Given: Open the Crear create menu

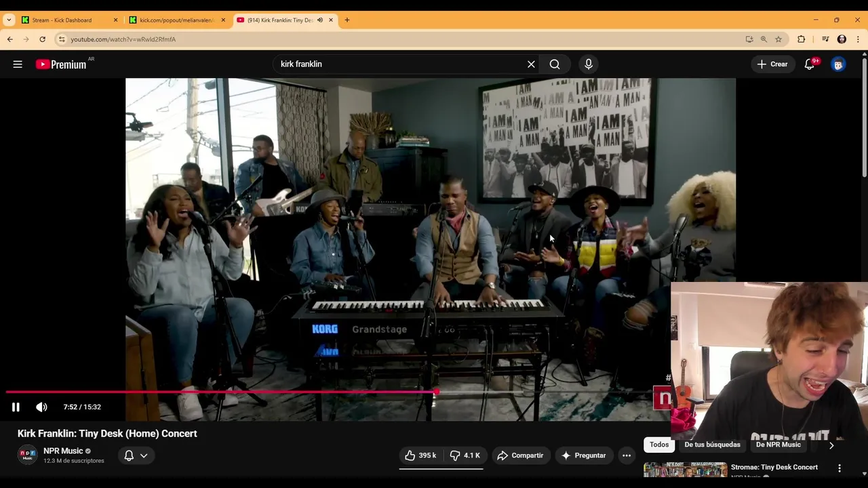Looking at the screenshot, I should click(772, 64).
